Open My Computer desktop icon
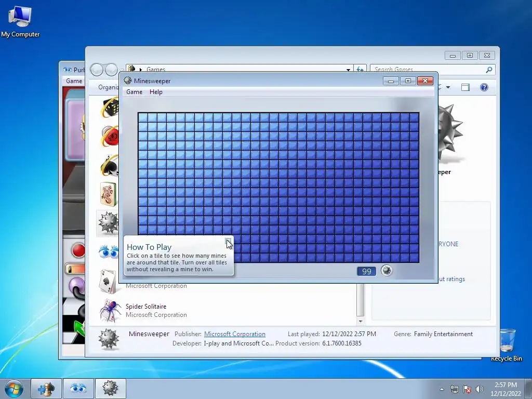This screenshot has width=532, height=399. click(20, 21)
